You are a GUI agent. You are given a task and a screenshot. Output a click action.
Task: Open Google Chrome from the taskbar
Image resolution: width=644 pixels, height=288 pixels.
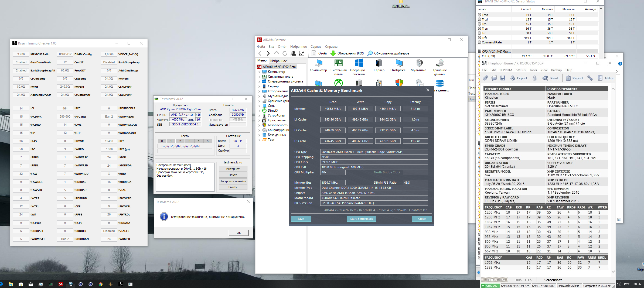click(x=101, y=284)
